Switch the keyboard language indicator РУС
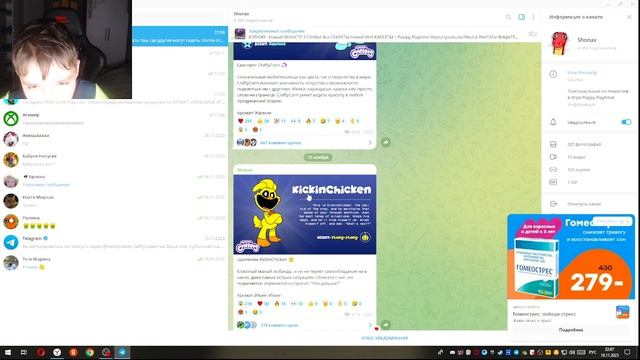The width and height of the screenshot is (640, 360). point(593,352)
